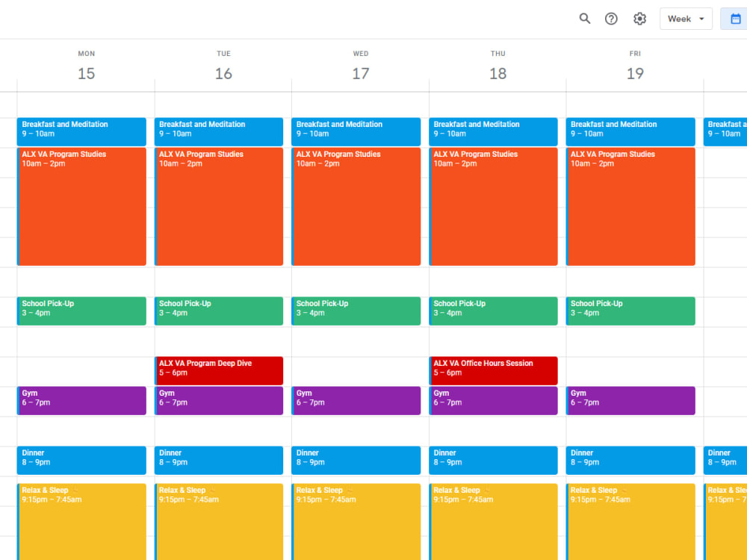Select Tuesday 16 date header
747x560 pixels.
[x=223, y=73]
